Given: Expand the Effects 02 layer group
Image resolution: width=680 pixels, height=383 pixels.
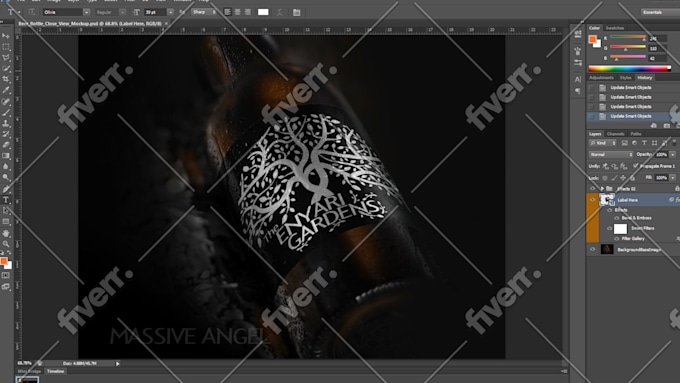Looking at the screenshot, I should pos(602,189).
